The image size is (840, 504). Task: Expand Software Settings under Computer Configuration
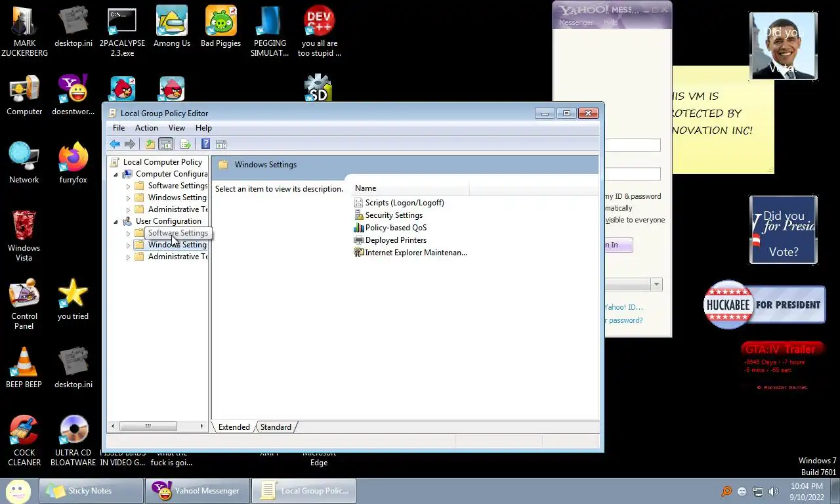tap(129, 186)
